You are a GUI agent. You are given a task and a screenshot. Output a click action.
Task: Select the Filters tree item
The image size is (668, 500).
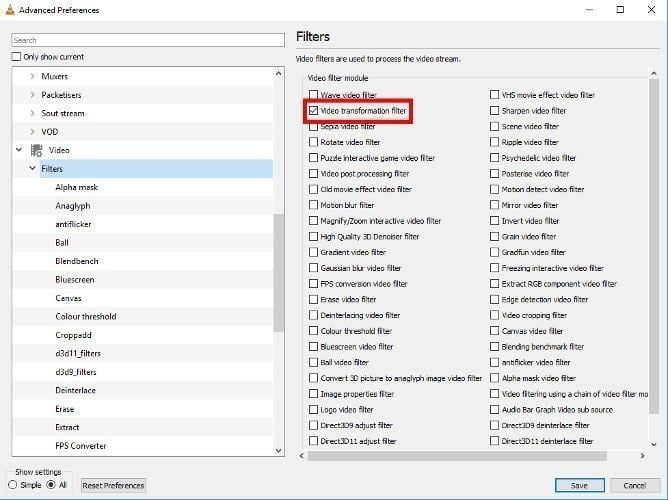pyautogui.click(x=156, y=169)
